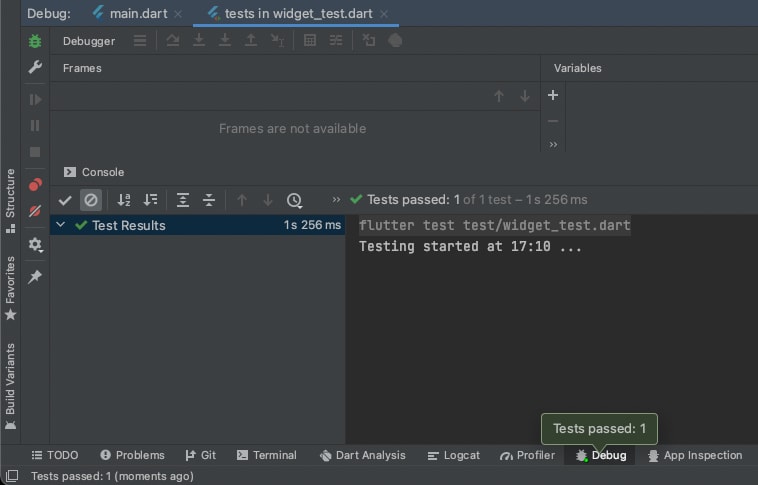
Task: Click the Debug tool window button
Action: coord(601,456)
